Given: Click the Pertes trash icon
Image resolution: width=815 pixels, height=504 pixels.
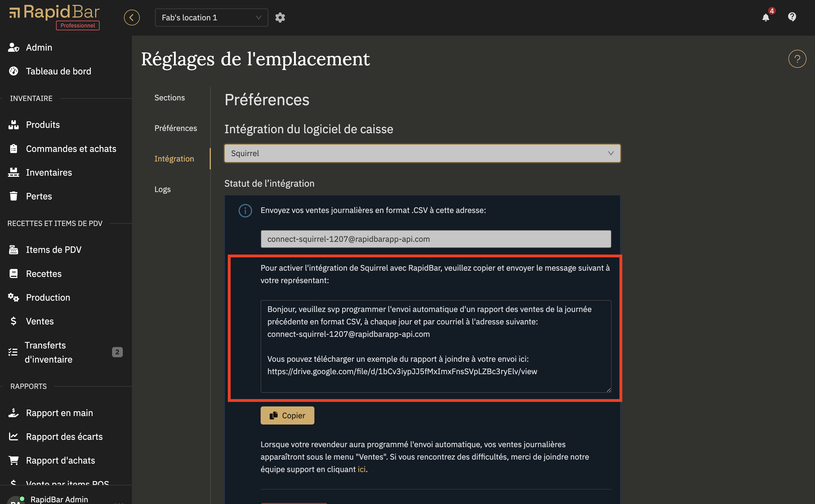Looking at the screenshot, I should click(x=14, y=196).
